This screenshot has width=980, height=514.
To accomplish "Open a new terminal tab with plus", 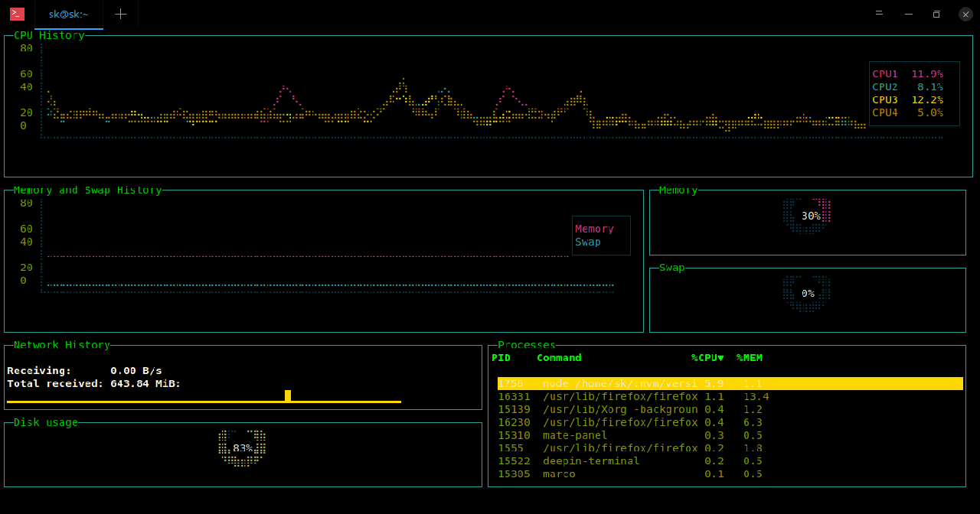I will (x=120, y=14).
